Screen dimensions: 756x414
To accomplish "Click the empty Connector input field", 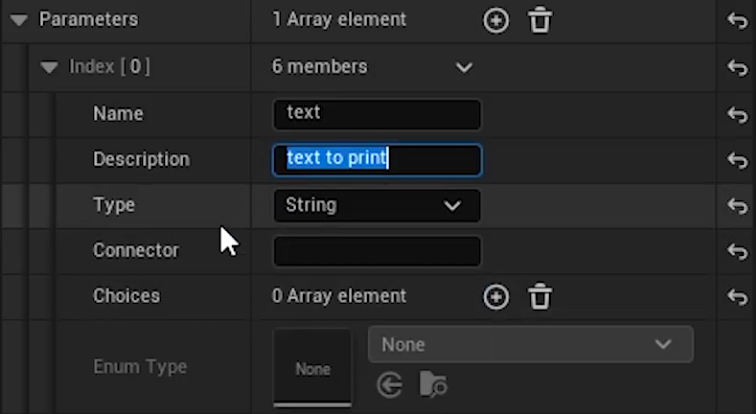I will (377, 251).
